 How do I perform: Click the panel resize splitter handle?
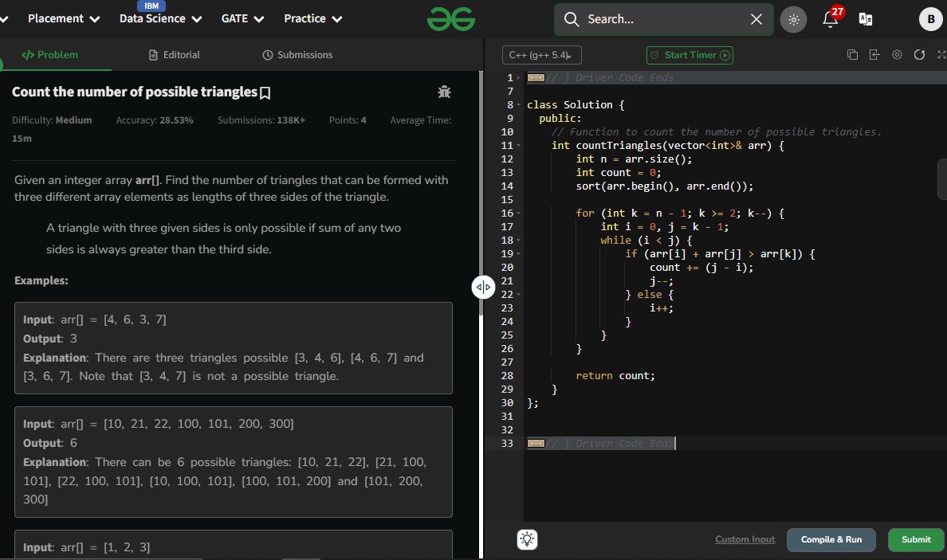[x=483, y=288]
